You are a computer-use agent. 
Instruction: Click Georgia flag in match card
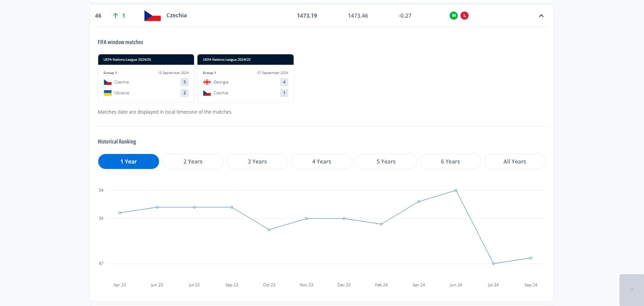coord(207,82)
